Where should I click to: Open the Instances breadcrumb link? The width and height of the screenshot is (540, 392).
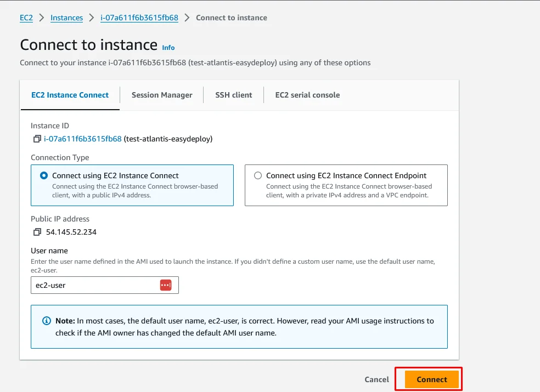(x=66, y=18)
